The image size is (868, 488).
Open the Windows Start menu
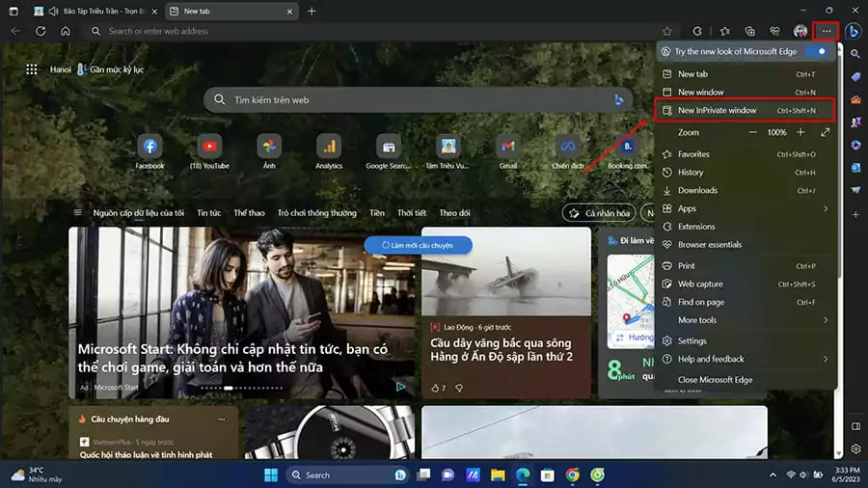pyautogui.click(x=271, y=474)
